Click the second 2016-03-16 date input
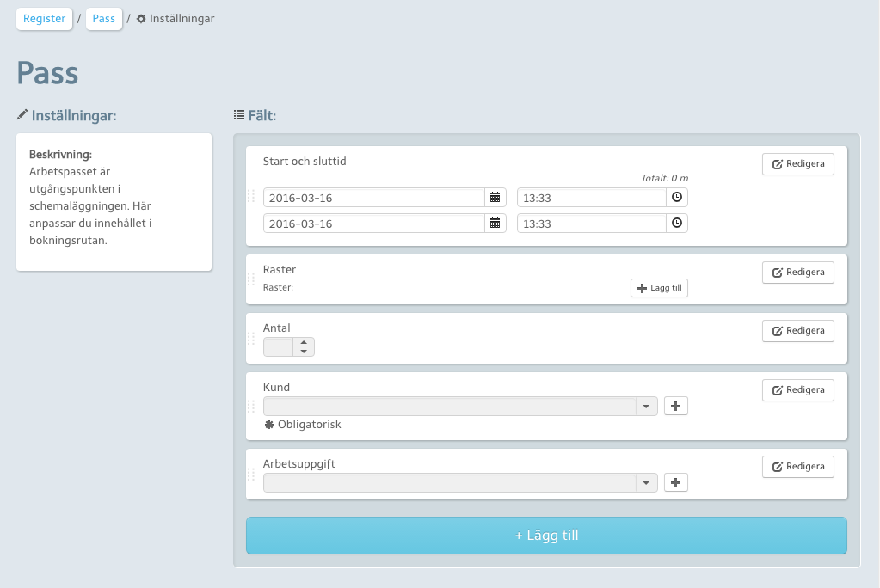 [x=374, y=224]
